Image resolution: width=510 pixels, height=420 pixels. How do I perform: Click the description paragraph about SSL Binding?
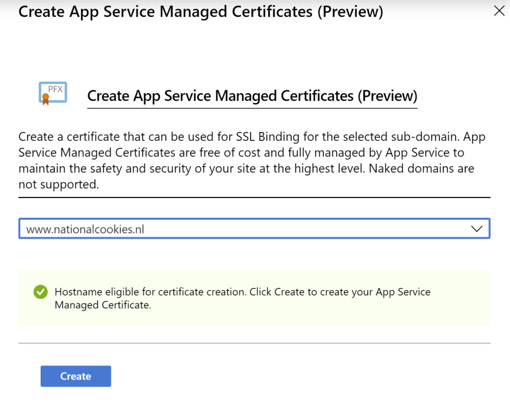click(252, 160)
